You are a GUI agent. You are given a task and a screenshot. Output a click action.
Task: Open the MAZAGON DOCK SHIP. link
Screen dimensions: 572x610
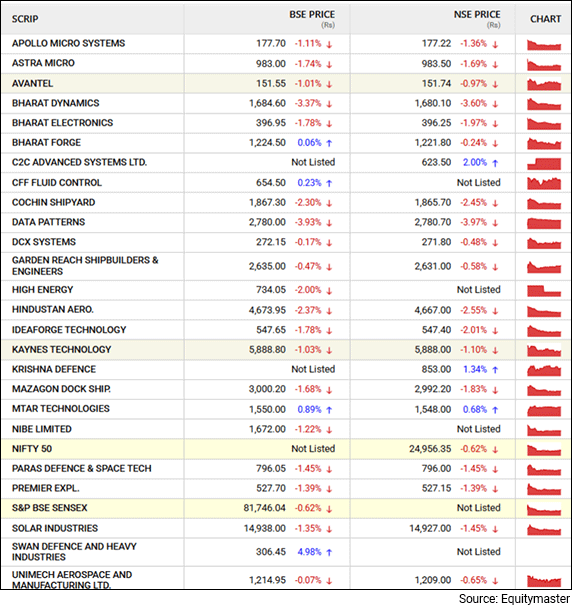click(x=61, y=389)
